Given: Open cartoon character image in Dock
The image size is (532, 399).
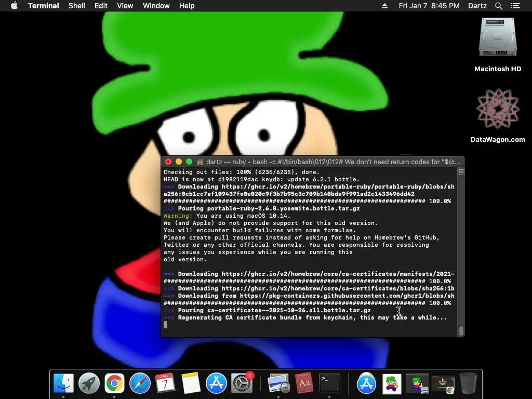Looking at the screenshot, I should [x=392, y=384].
